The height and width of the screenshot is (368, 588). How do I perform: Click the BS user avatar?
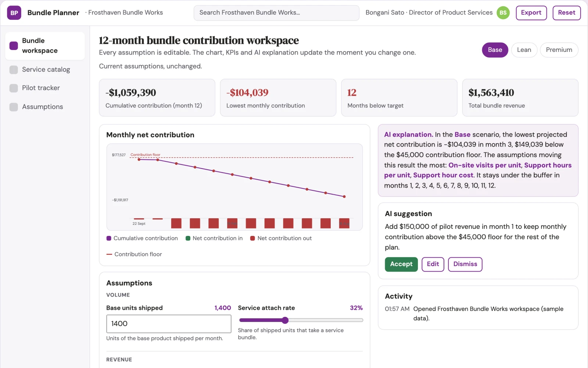click(x=503, y=13)
